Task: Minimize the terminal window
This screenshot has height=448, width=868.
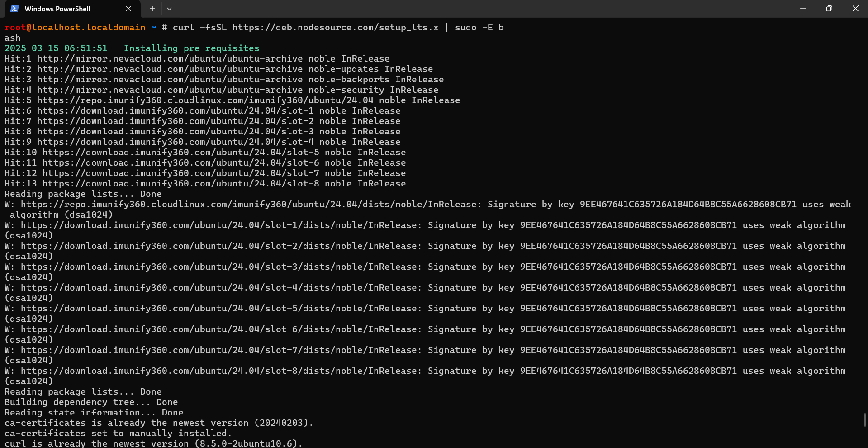Action: 803,8
